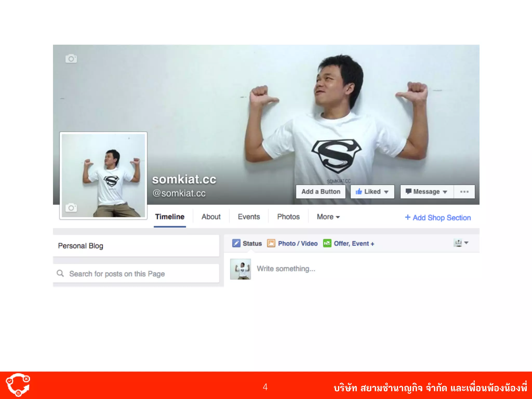Toggle the Liked thumbs-up button
This screenshot has height=399, width=532.
372,192
